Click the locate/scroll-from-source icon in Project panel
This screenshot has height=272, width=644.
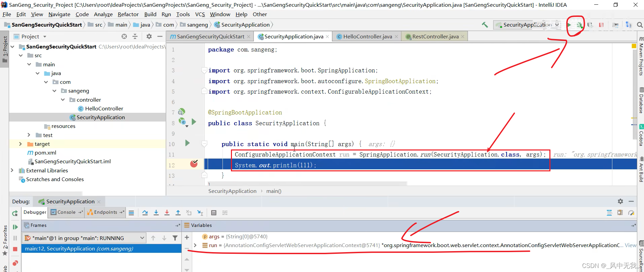pyautogui.click(x=124, y=36)
